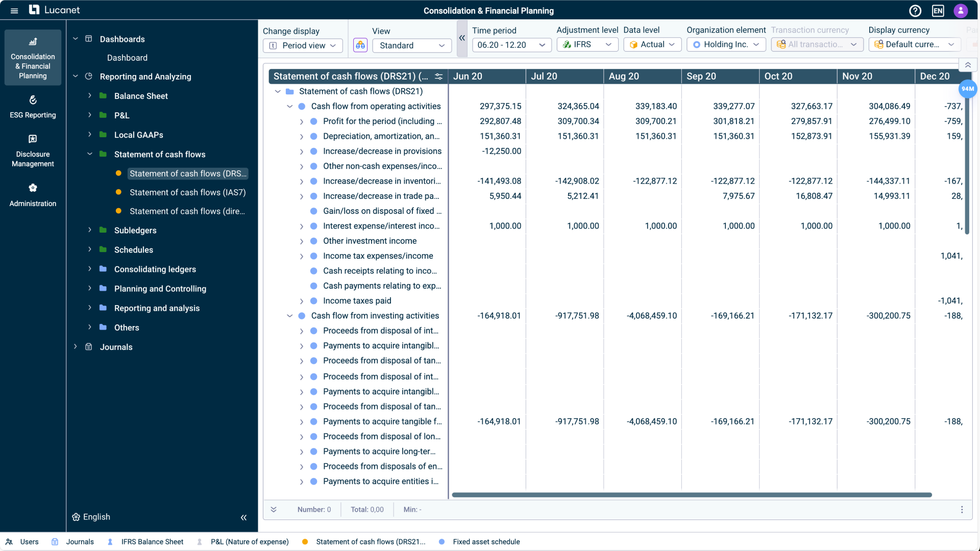
Task: Switch to IFRS Balance Sheet tab
Action: pyautogui.click(x=152, y=542)
